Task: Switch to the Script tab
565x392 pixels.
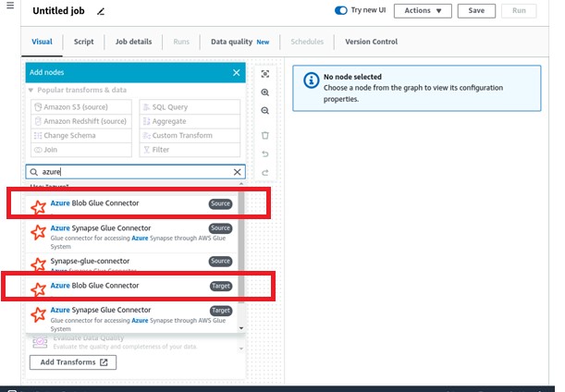Action: tap(83, 42)
